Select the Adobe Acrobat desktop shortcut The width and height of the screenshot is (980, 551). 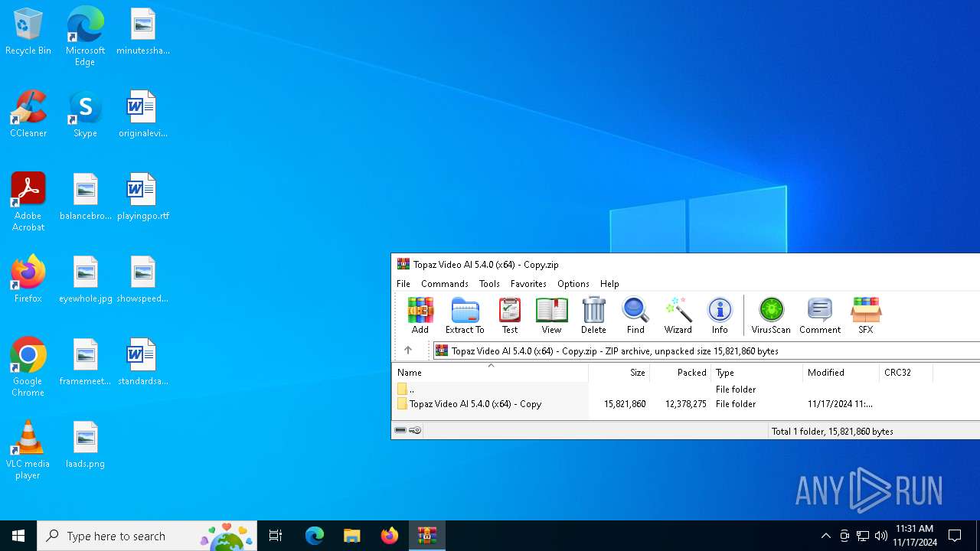pyautogui.click(x=28, y=202)
